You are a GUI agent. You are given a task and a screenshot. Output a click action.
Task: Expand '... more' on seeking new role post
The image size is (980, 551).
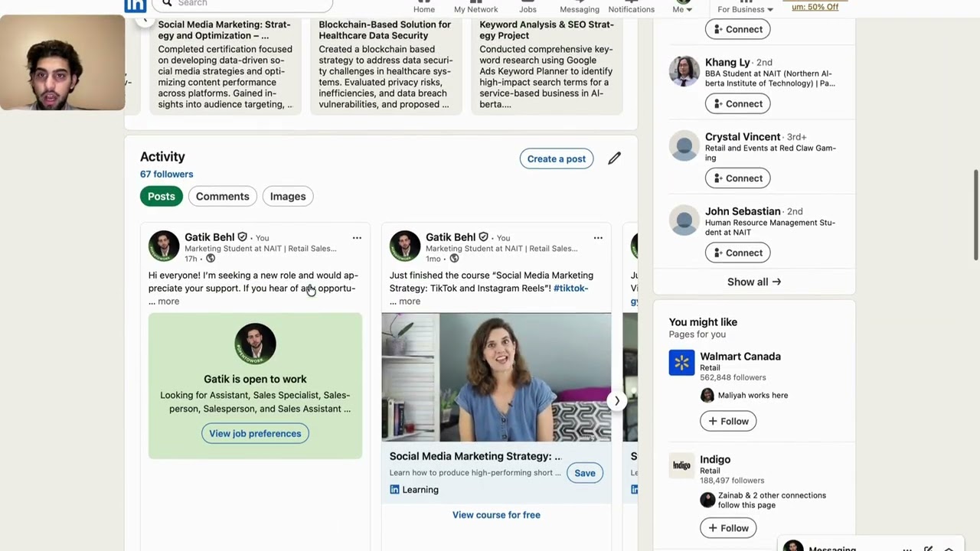[164, 302]
